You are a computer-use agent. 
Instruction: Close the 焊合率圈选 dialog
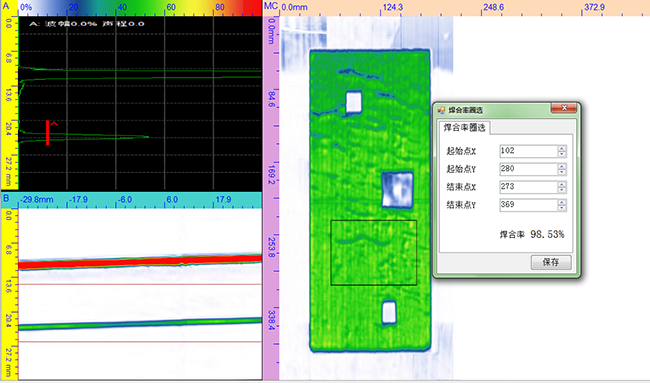pyautogui.click(x=564, y=108)
